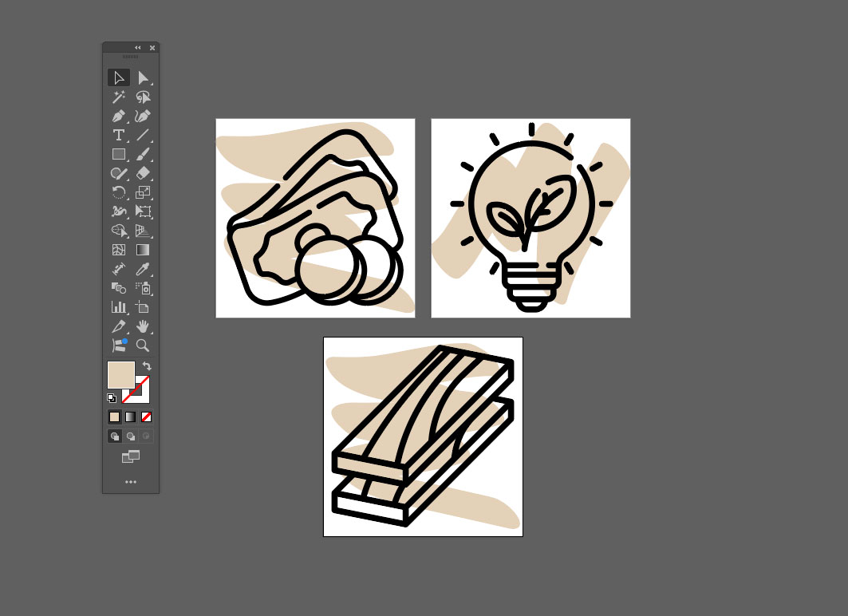Switch to Draw Normal mode
The height and width of the screenshot is (616, 848).
[115, 436]
